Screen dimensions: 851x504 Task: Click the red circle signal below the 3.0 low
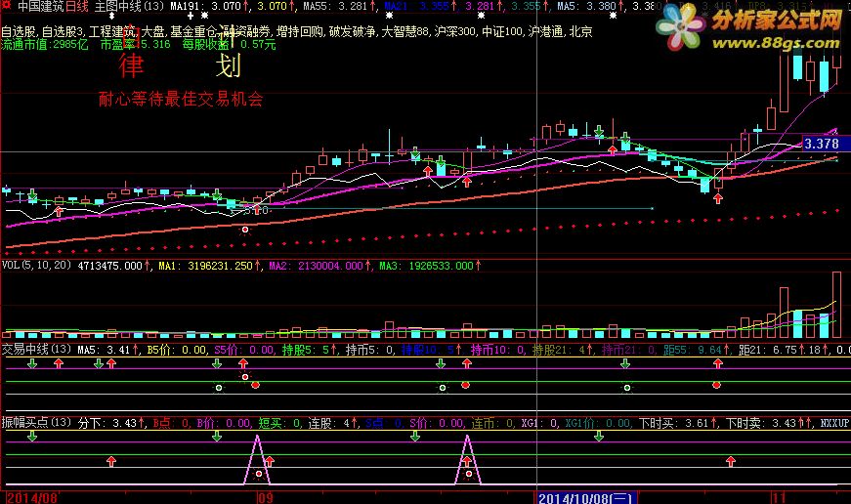[245, 230]
